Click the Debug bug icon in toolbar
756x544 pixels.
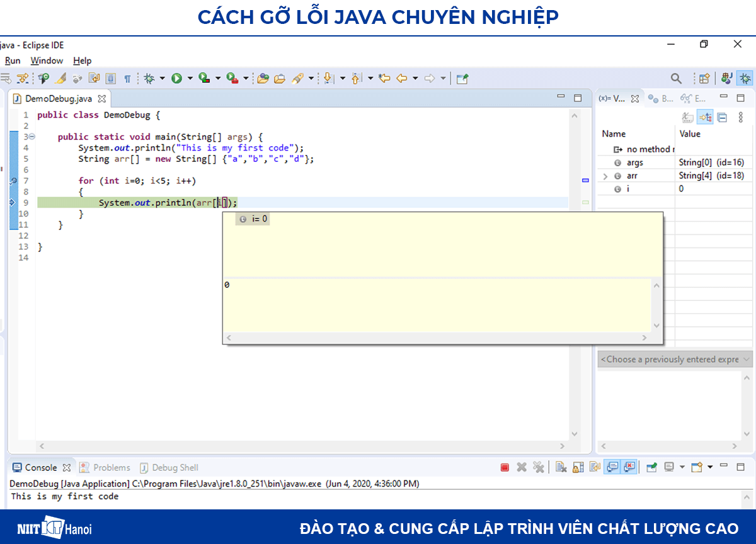click(149, 78)
